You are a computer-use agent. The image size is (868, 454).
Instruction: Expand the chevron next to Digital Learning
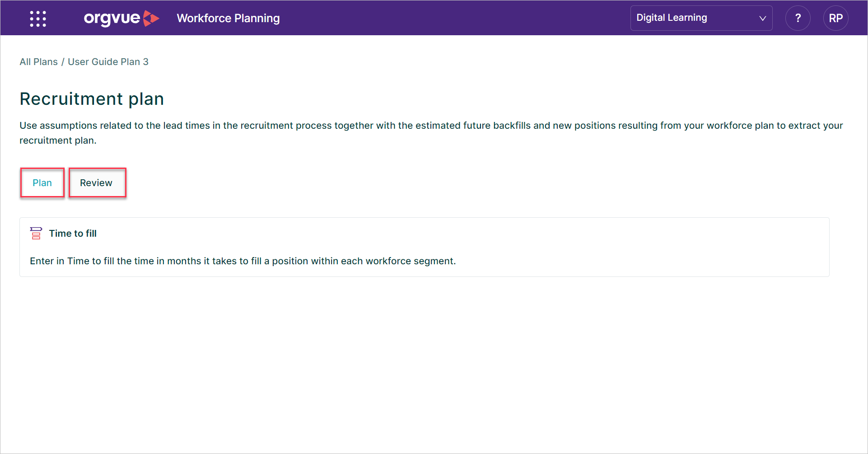pos(762,19)
